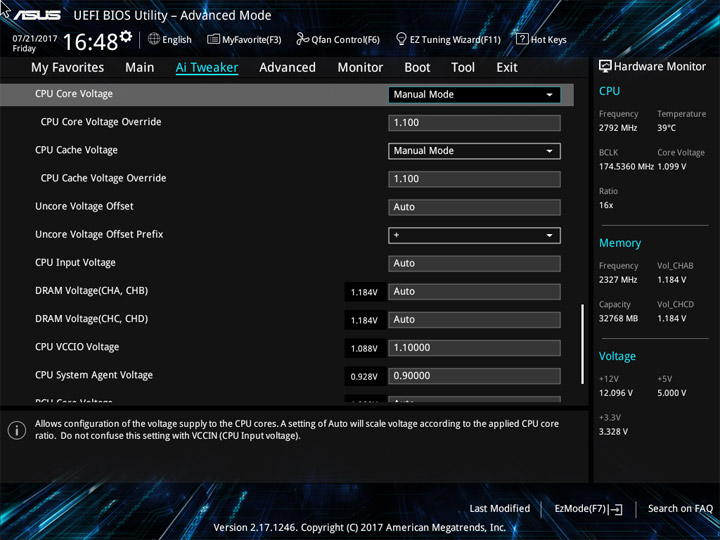Image resolution: width=720 pixels, height=540 pixels.
Task: Click the CPU System Agent Voltage field
Action: pyautogui.click(x=474, y=376)
